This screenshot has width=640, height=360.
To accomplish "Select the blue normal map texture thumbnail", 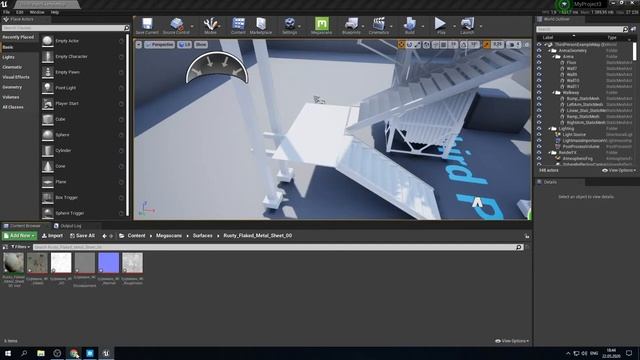I will click(x=109, y=262).
